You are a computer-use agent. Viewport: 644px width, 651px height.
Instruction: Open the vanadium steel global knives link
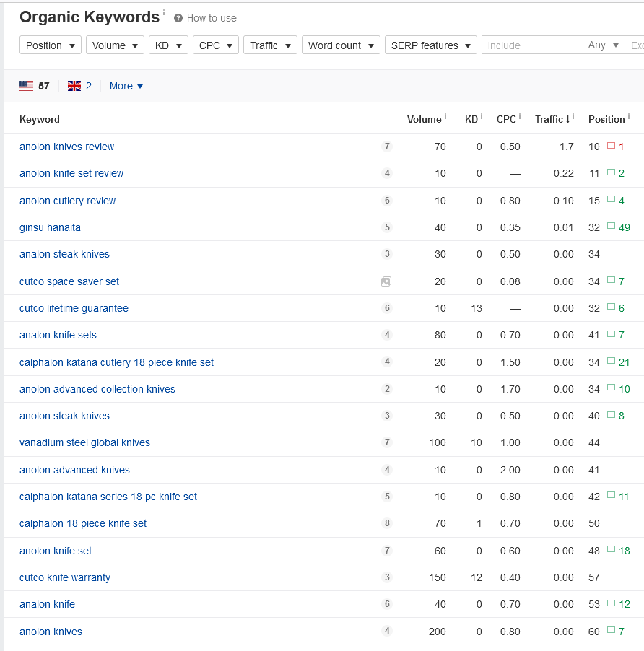pyautogui.click(x=84, y=442)
